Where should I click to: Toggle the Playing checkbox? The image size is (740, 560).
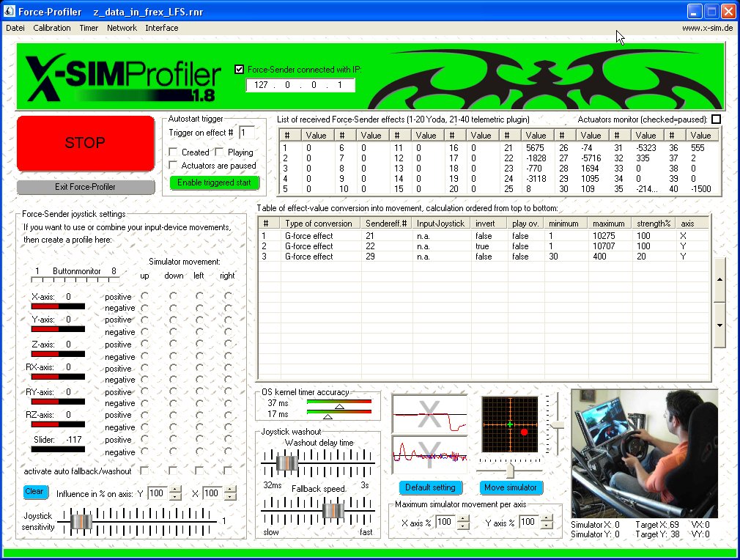219,152
